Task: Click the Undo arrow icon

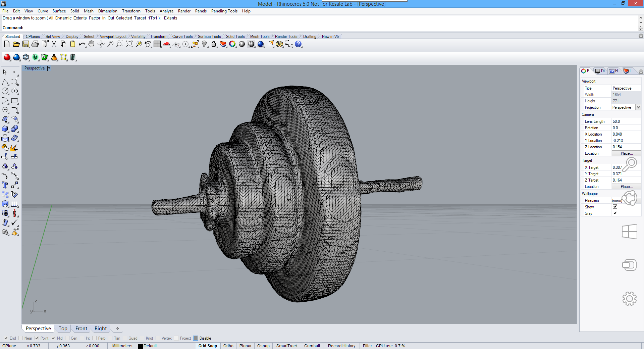Action: 82,44
